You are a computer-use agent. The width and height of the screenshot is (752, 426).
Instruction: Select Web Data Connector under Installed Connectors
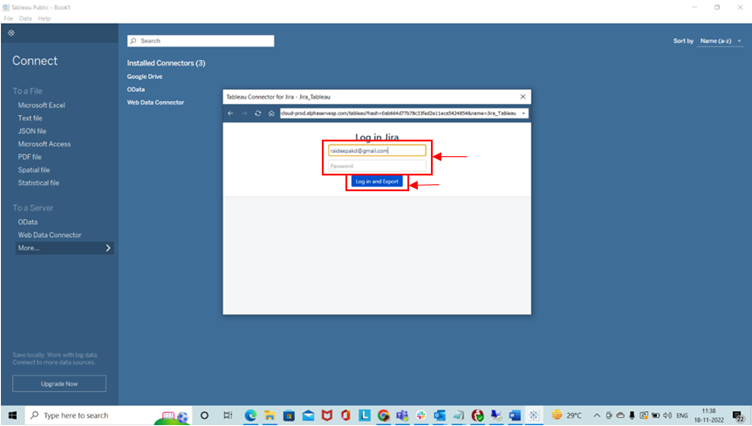click(x=155, y=102)
